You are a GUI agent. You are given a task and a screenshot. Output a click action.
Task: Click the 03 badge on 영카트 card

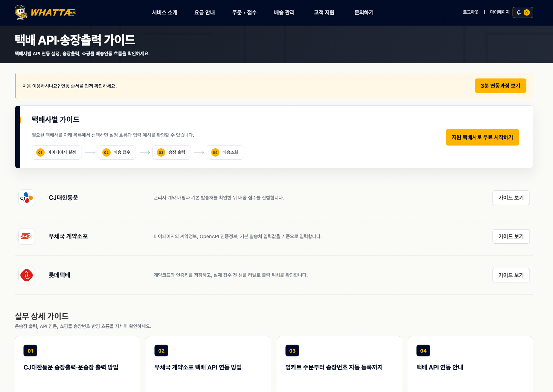coord(292,351)
